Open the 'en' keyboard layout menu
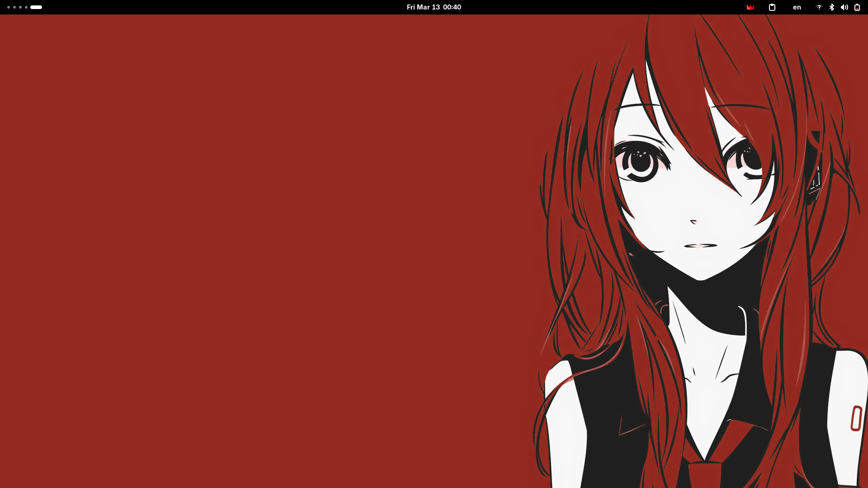Viewport: 868px width, 488px height. tap(797, 7)
